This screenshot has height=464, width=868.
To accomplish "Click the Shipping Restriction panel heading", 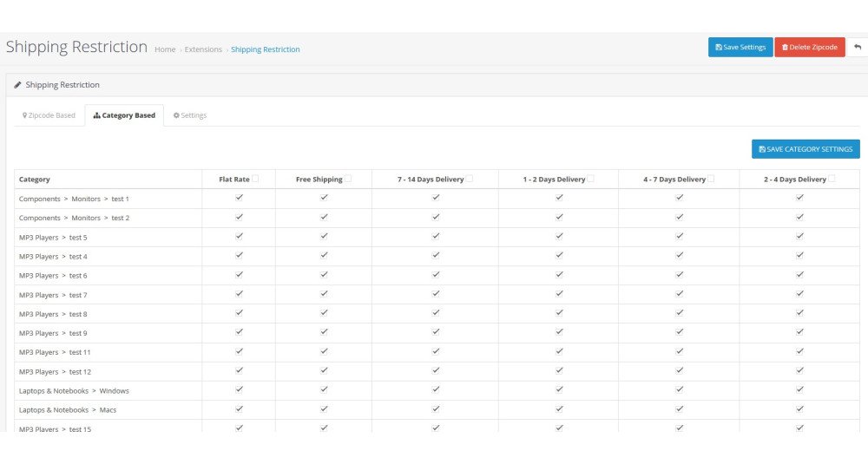I will coord(62,85).
